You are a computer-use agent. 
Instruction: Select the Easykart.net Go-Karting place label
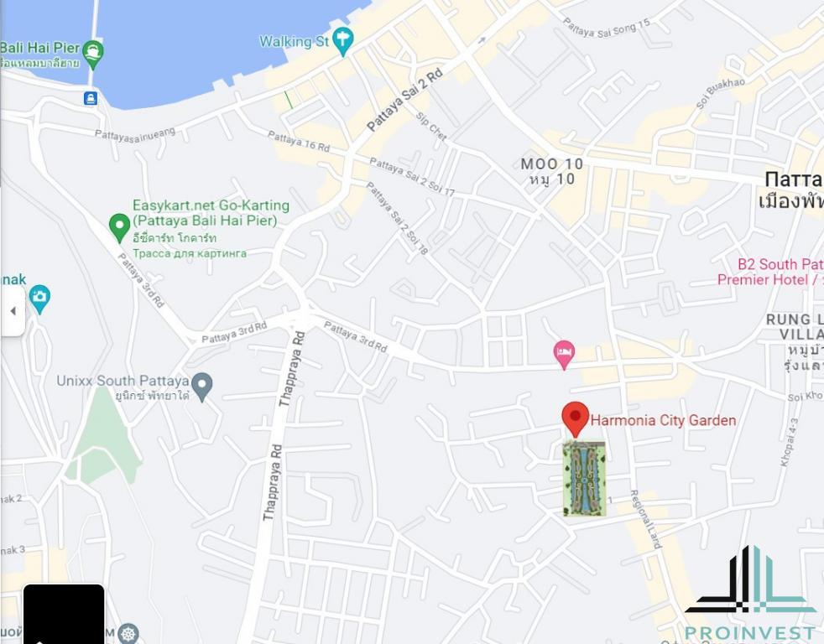(211, 213)
